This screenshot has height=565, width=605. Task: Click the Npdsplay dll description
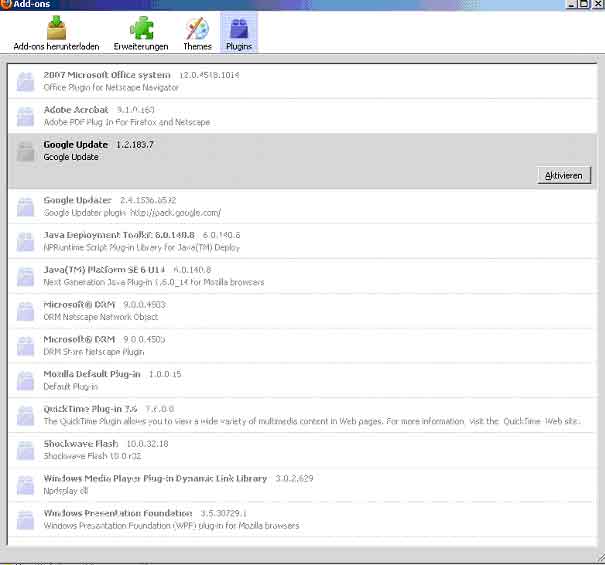[66, 491]
